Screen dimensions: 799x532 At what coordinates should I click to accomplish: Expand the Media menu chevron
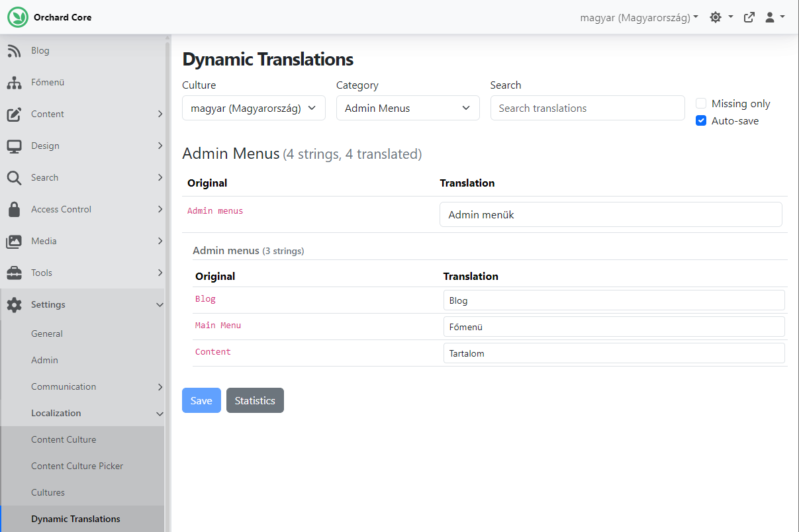point(160,241)
